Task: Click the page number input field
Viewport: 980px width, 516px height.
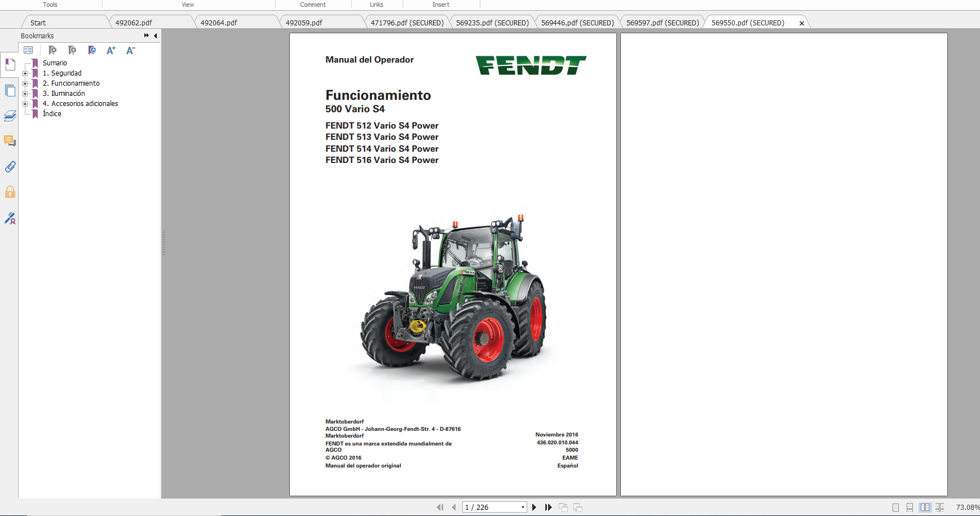Action: pos(491,508)
